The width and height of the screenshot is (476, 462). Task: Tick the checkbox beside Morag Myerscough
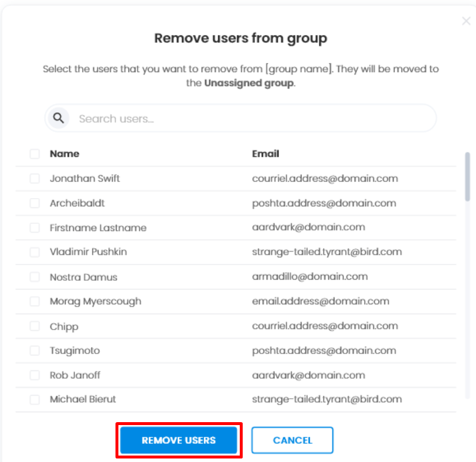tap(34, 301)
